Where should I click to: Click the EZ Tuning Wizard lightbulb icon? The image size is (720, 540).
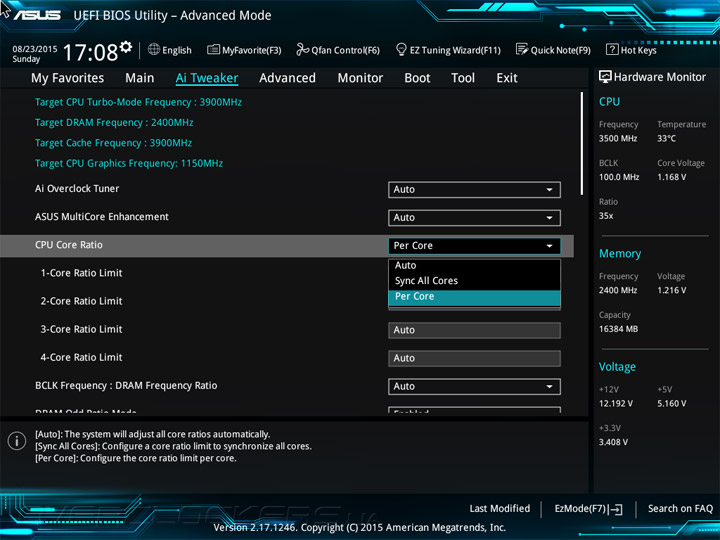(x=401, y=50)
